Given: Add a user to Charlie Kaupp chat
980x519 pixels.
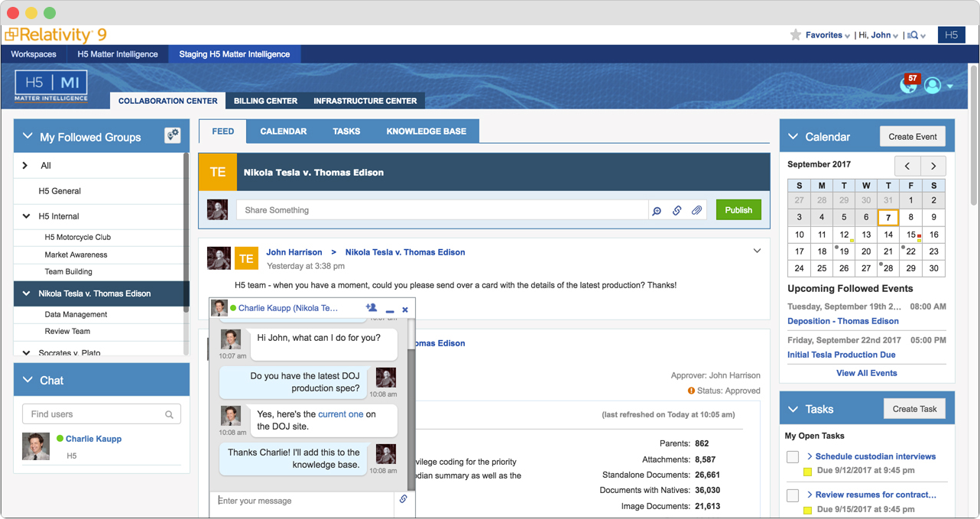Looking at the screenshot, I should pyautogui.click(x=372, y=308).
